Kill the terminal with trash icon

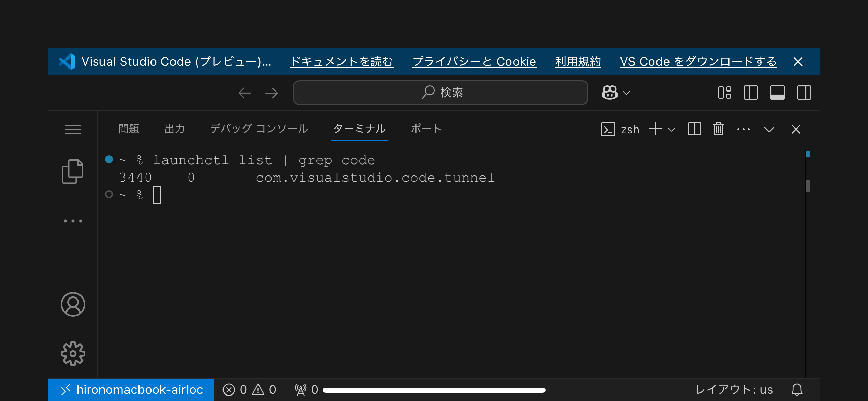pos(718,129)
